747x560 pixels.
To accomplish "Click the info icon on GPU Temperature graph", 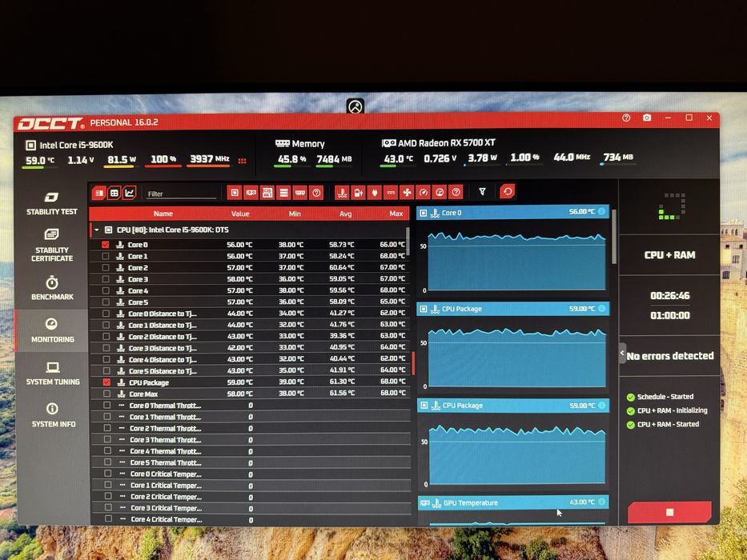I will click(602, 502).
